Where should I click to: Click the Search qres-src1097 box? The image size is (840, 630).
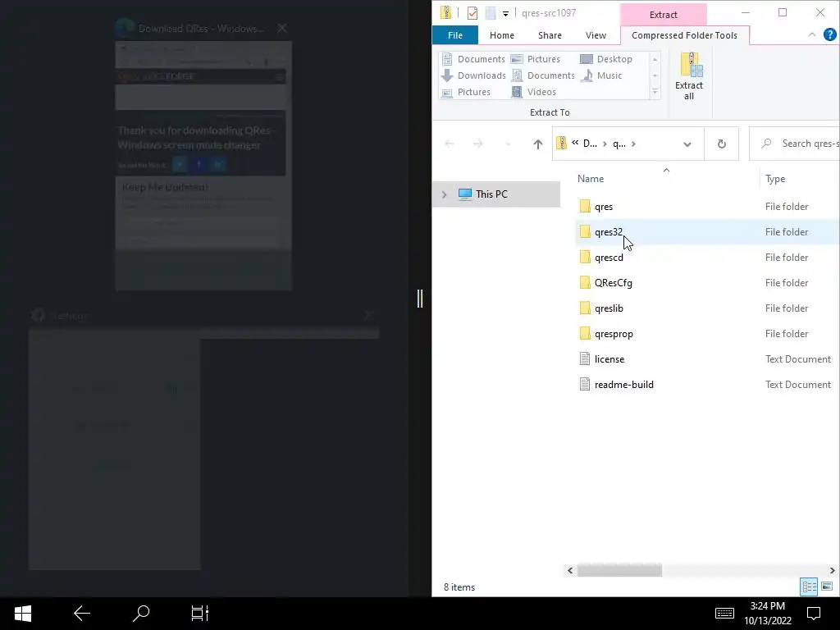coord(794,144)
